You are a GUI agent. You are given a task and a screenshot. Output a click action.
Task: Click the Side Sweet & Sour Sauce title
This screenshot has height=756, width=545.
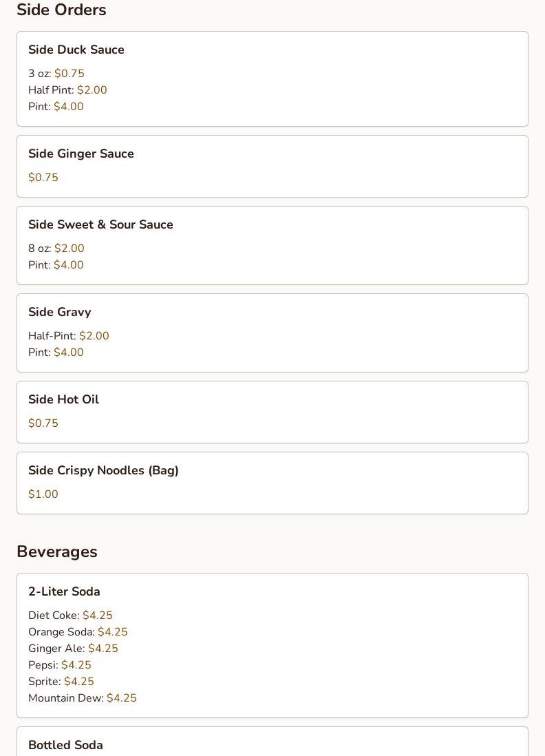100,224
